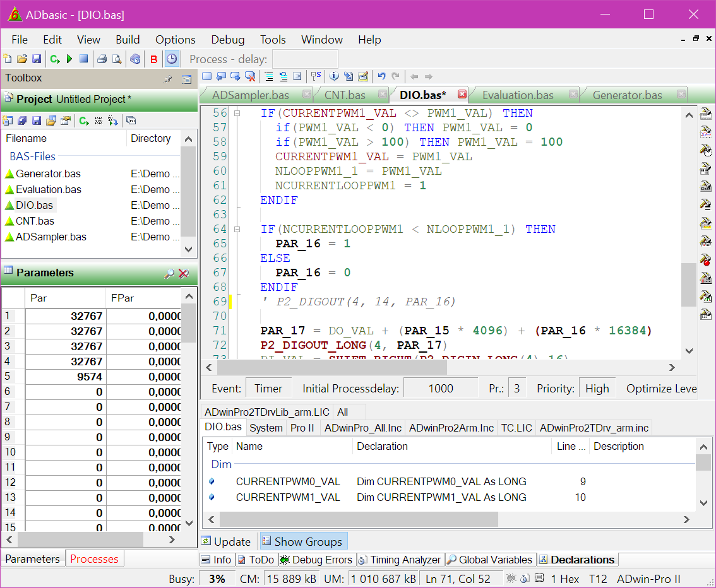This screenshot has height=588, width=716.
Task: Open the ToDo tab
Action: pyautogui.click(x=256, y=560)
